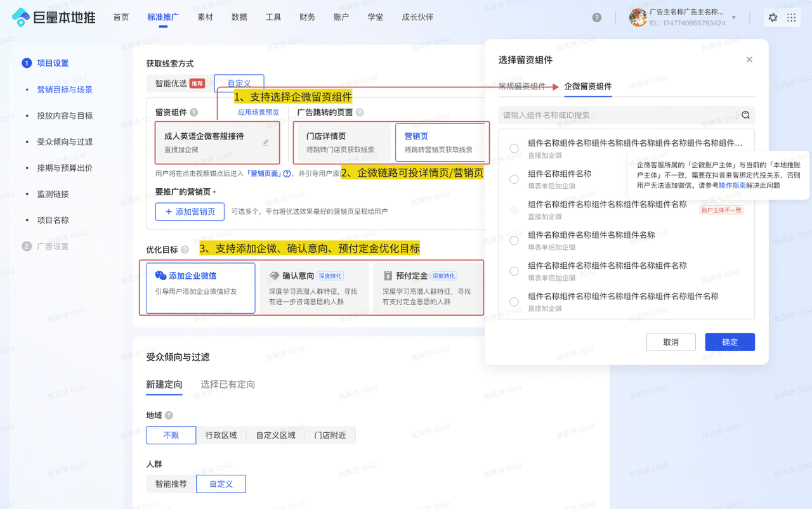The height and width of the screenshot is (509, 812).
Task: Click the search magnifier icon in dialog
Action: [x=745, y=115]
